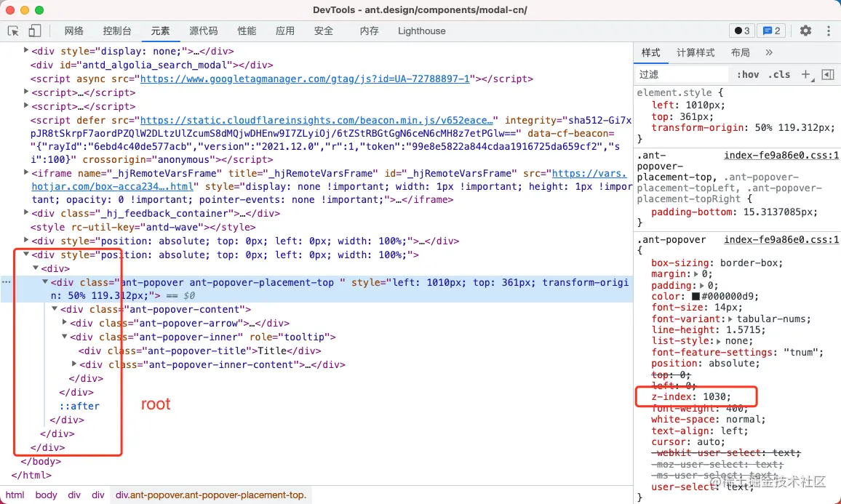Toggle the .cls class editor button
Screen dimensions: 841x504
(778, 74)
